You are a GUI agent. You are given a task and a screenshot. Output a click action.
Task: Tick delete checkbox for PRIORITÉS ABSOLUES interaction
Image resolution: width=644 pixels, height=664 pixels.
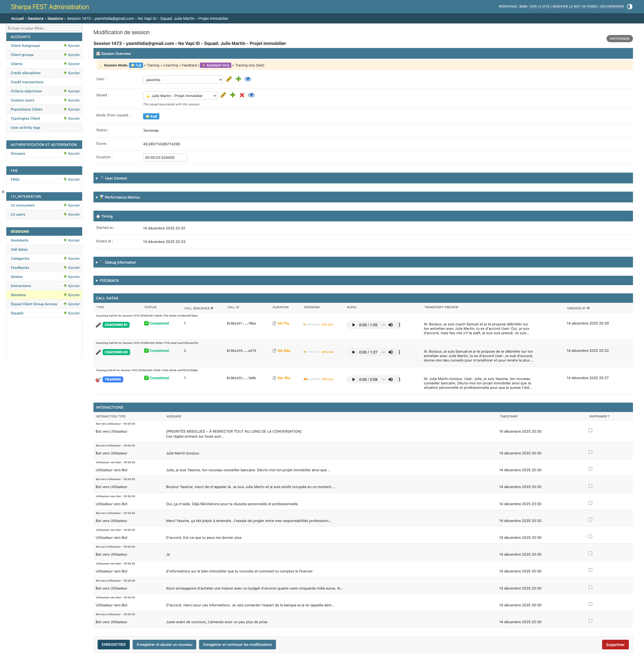click(x=590, y=431)
